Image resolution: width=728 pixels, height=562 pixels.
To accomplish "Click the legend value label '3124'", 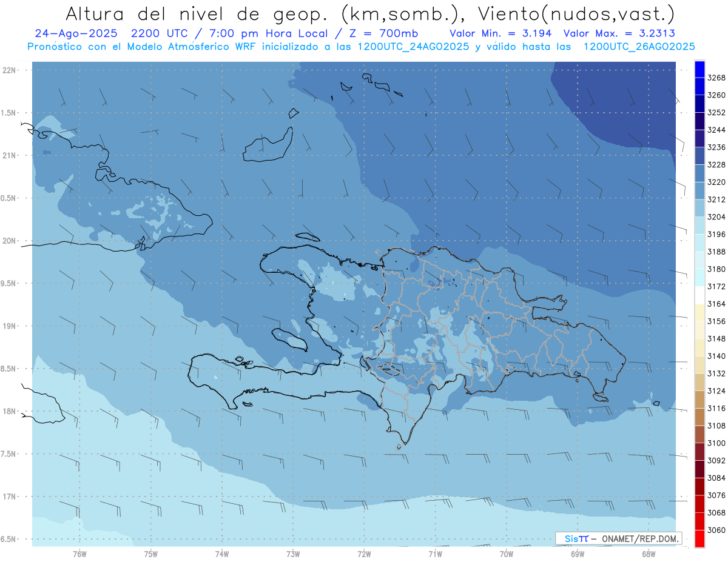I will click(x=716, y=391).
